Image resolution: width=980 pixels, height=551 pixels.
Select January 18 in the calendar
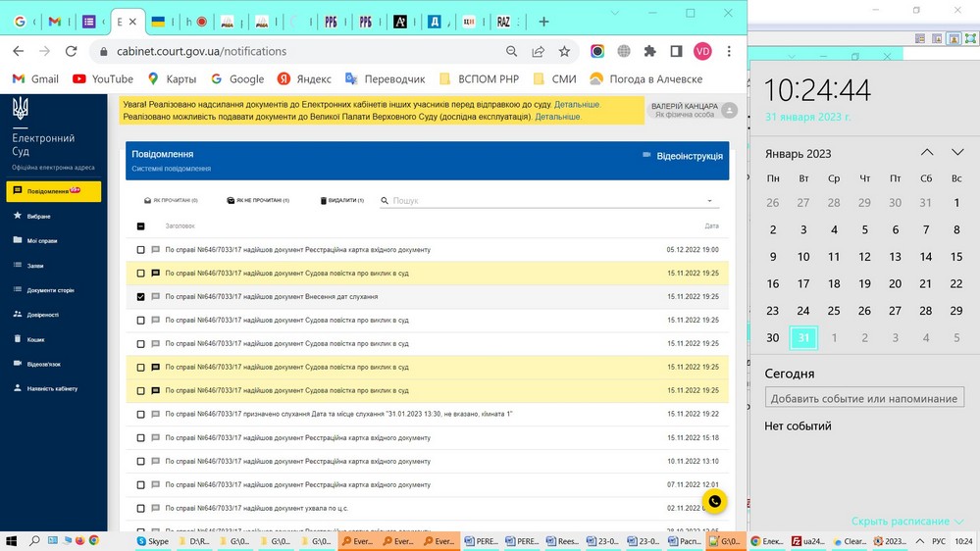834,283
